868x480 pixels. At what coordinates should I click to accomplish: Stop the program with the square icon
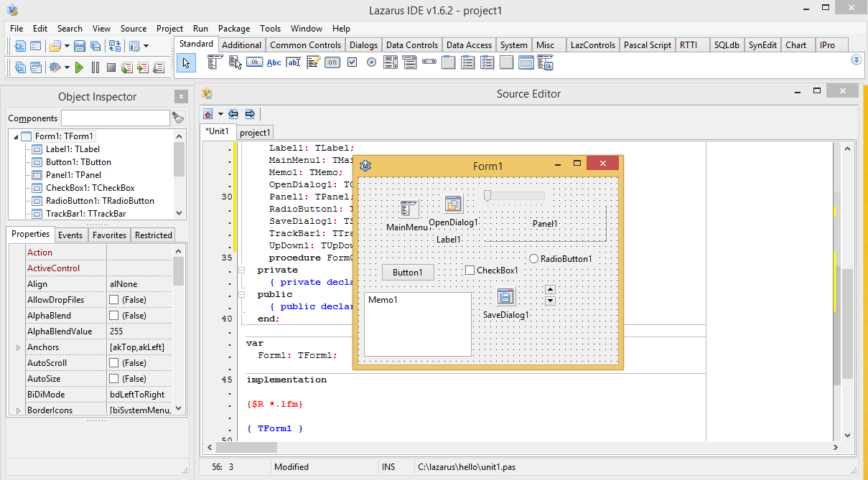coord(111,67)
